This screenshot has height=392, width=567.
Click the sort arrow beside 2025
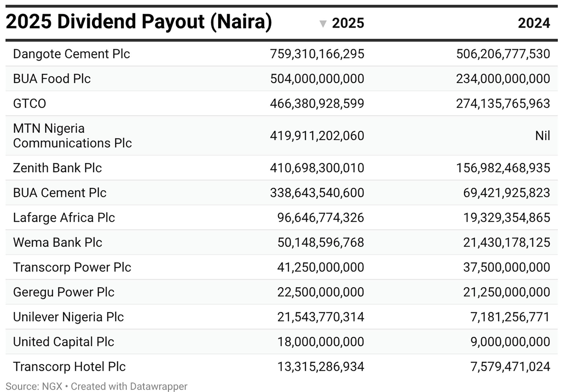point(323,24)
